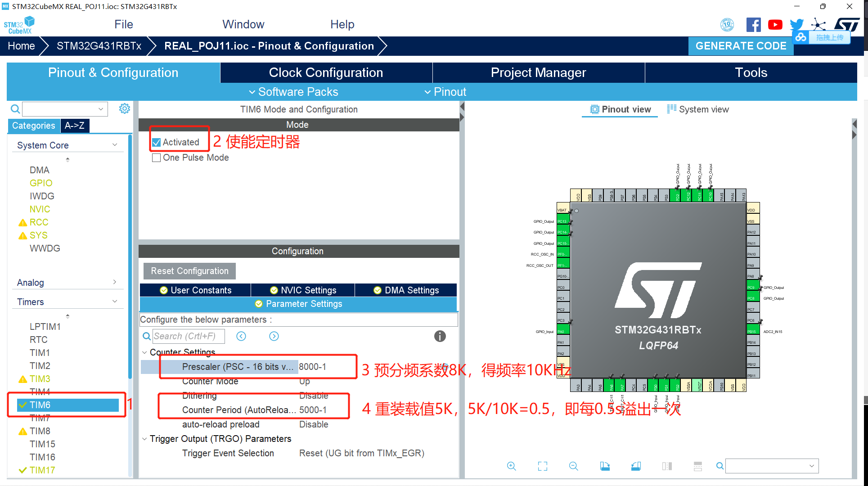
Task: Fit the chip view to window
Action: pos(543,466)
